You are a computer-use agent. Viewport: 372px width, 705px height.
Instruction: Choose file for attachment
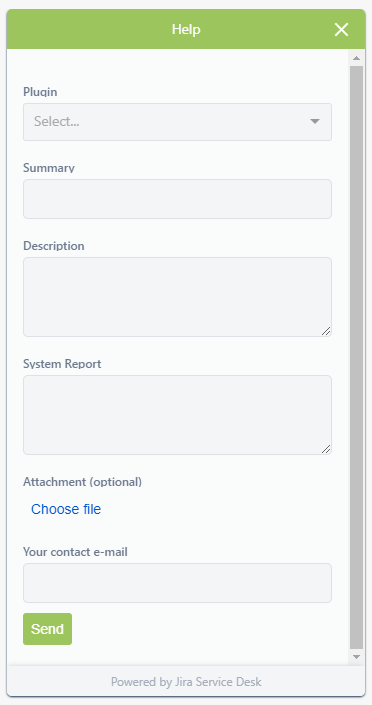66,509
